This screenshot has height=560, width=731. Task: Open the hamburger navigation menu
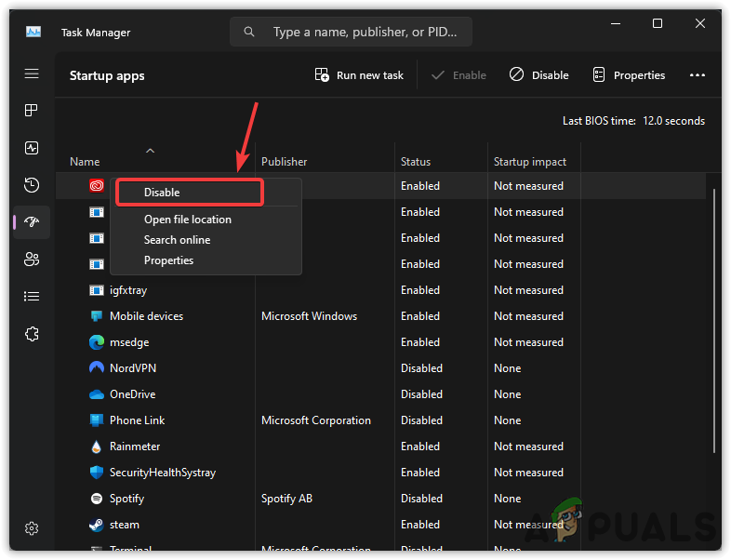(x=32, y=73)
